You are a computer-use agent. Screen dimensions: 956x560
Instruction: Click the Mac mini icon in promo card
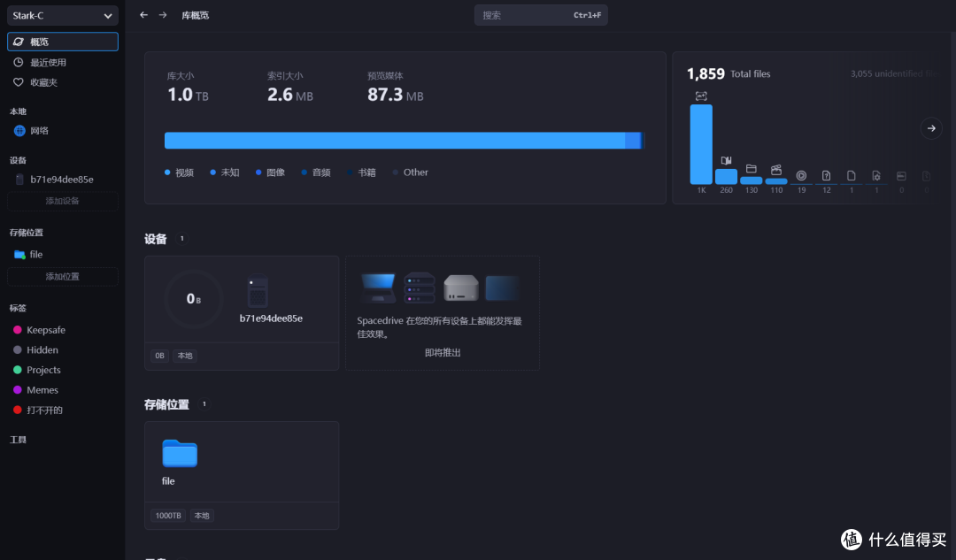tap(461, 288)
